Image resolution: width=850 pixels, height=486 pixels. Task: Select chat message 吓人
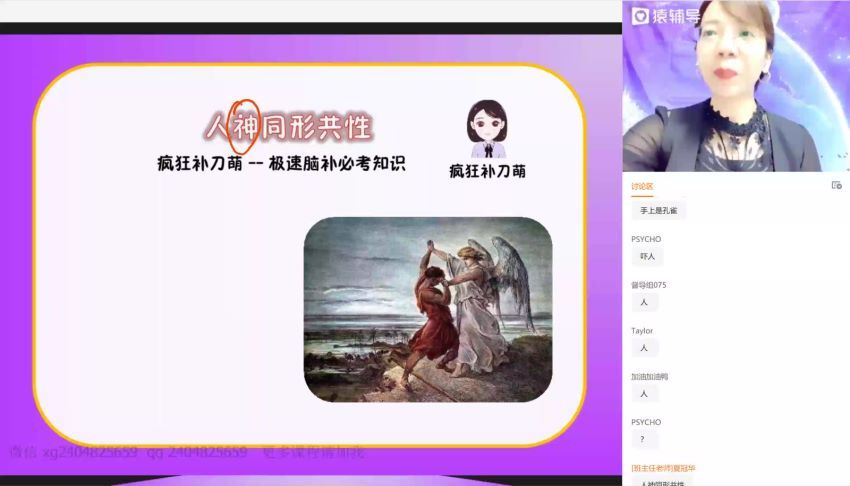point(647,256)
